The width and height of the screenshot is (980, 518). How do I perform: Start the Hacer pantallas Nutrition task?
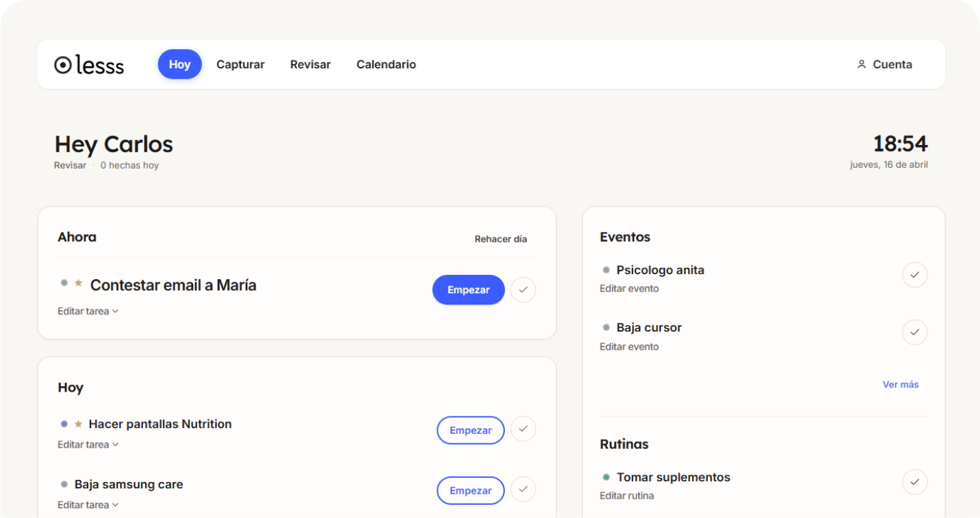point(470,430)
